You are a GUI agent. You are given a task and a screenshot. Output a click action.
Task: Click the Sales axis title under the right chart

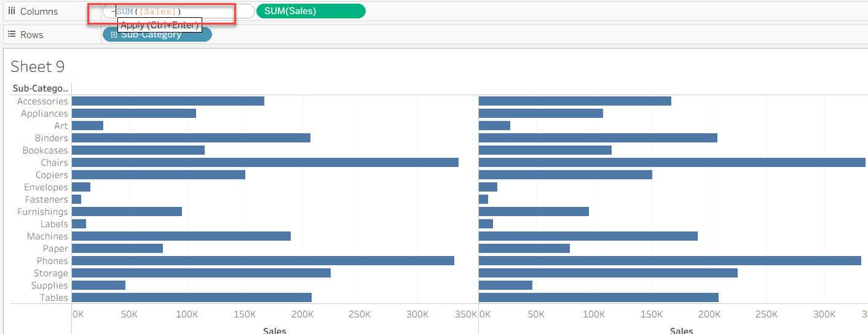tap(681, 330)
